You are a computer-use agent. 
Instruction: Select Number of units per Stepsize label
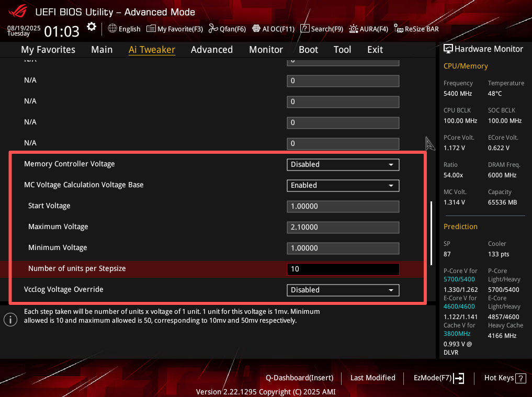tap(77, 268)
